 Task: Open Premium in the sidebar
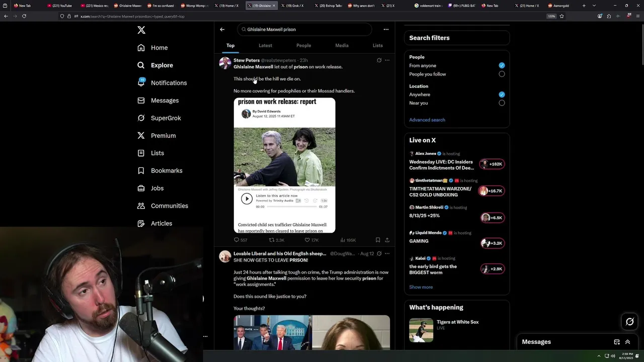(x=156, y=136)
